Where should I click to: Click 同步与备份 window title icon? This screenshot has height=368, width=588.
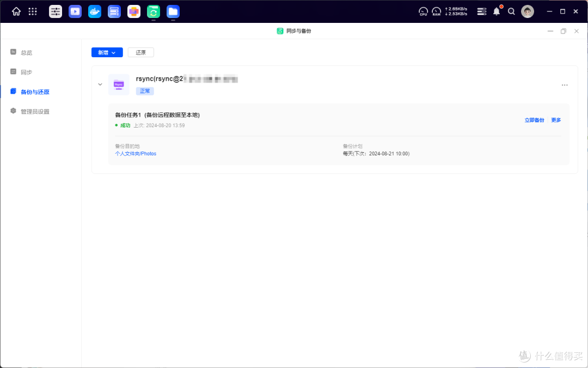point(280,31)
